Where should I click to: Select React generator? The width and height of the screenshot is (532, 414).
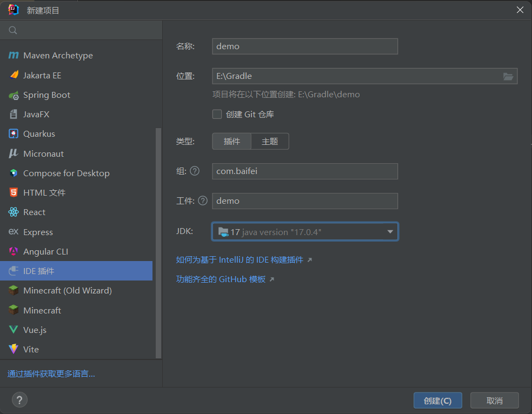[x=76, y=212]
